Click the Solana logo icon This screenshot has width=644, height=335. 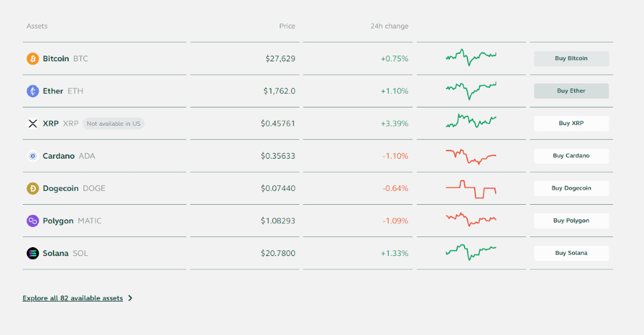coord(33,253)
